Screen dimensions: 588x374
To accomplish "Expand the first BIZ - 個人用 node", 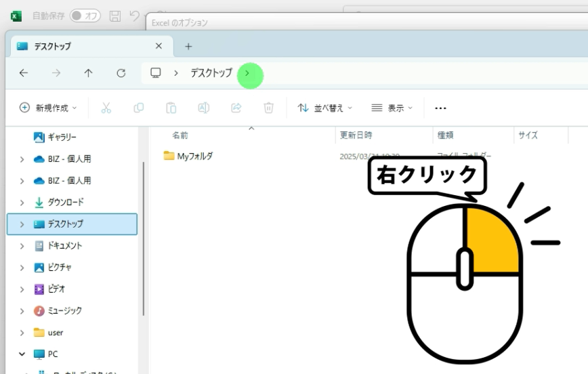I will click(x=22, y=159).
